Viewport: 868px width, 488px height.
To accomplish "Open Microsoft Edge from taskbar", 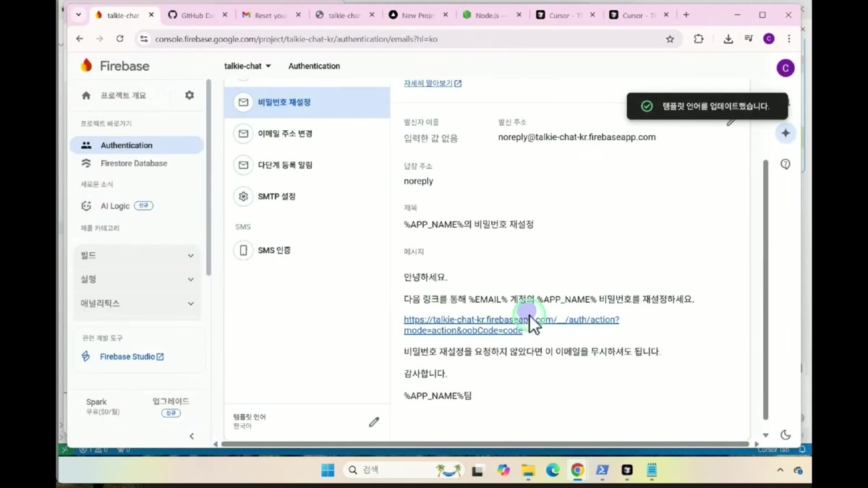I will click(x=553, y=471).
